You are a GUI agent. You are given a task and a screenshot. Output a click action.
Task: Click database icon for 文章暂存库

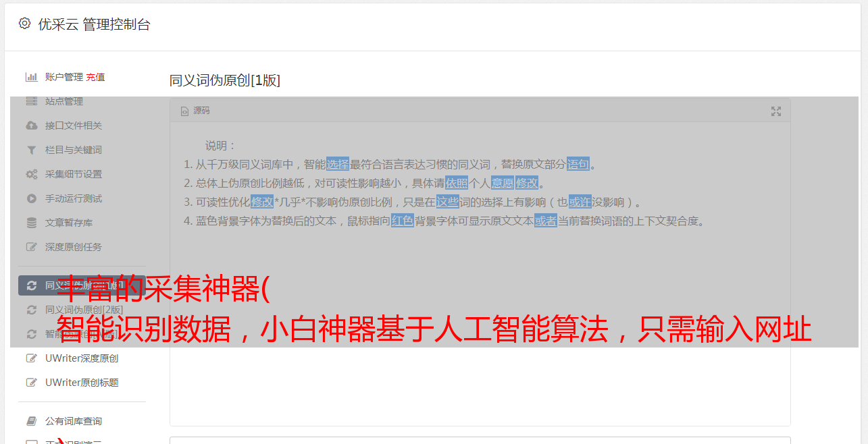pos(31,223)
